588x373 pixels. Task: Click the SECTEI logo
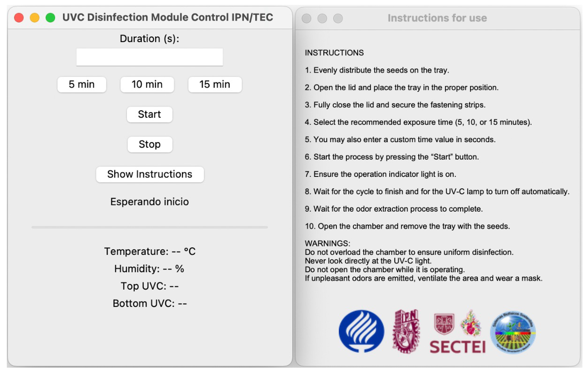pos(457,332)
